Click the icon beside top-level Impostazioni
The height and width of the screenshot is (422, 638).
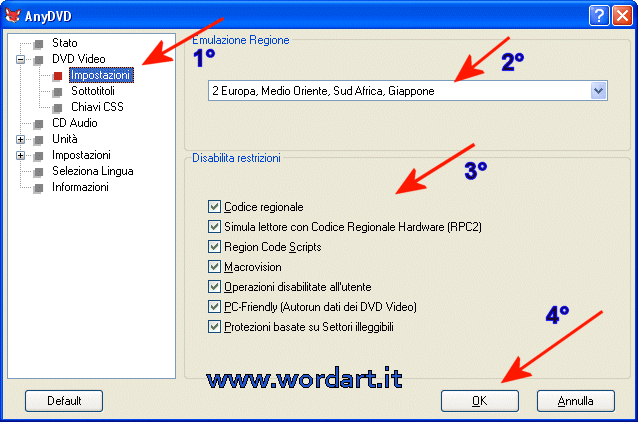point(39,156)
